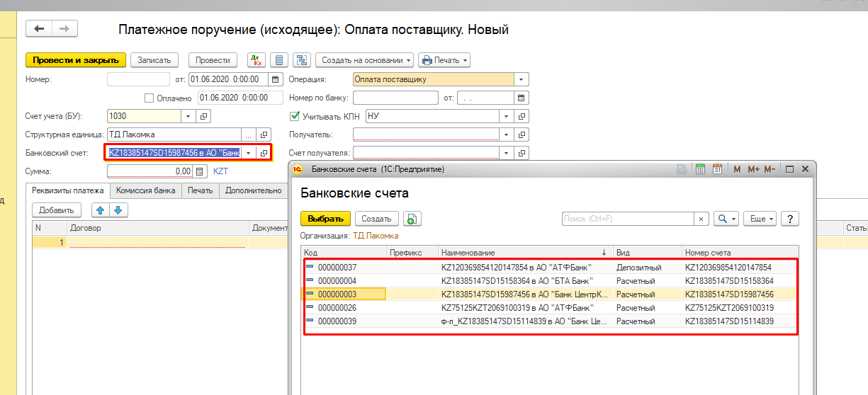Open the Счет получателя item form
Image resolution: width=868 pixels, height=395 pixels.
(522, 153)
